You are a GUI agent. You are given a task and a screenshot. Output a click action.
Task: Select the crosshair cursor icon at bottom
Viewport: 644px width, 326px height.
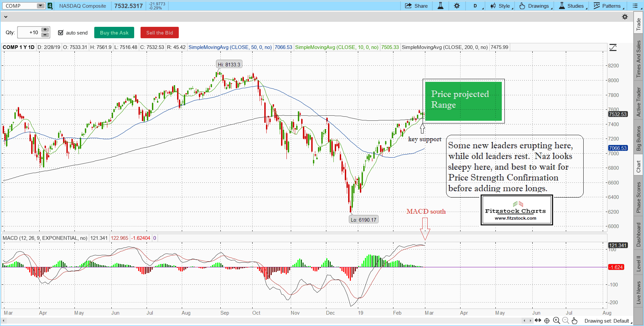tap(547, 321)
